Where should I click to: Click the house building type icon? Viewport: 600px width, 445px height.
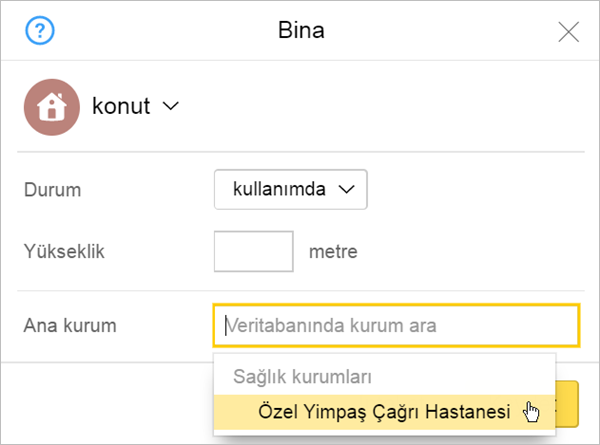point(52,107)
